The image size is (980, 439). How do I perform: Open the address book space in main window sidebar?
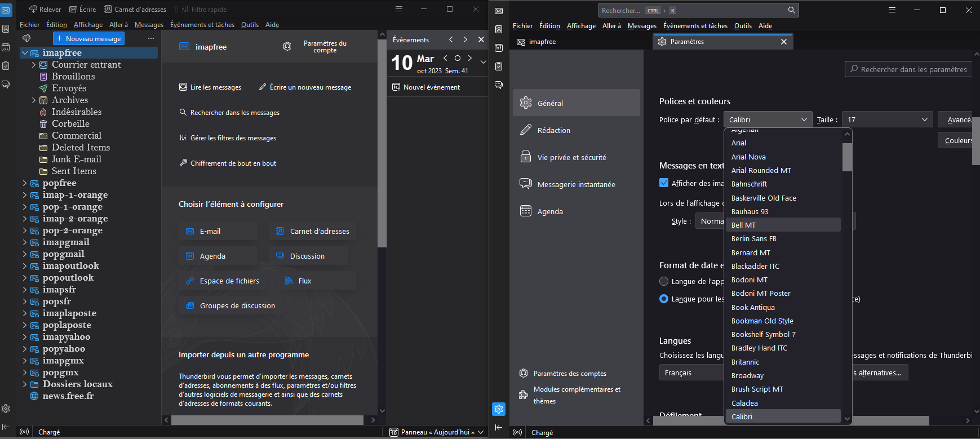click(6, 29)
